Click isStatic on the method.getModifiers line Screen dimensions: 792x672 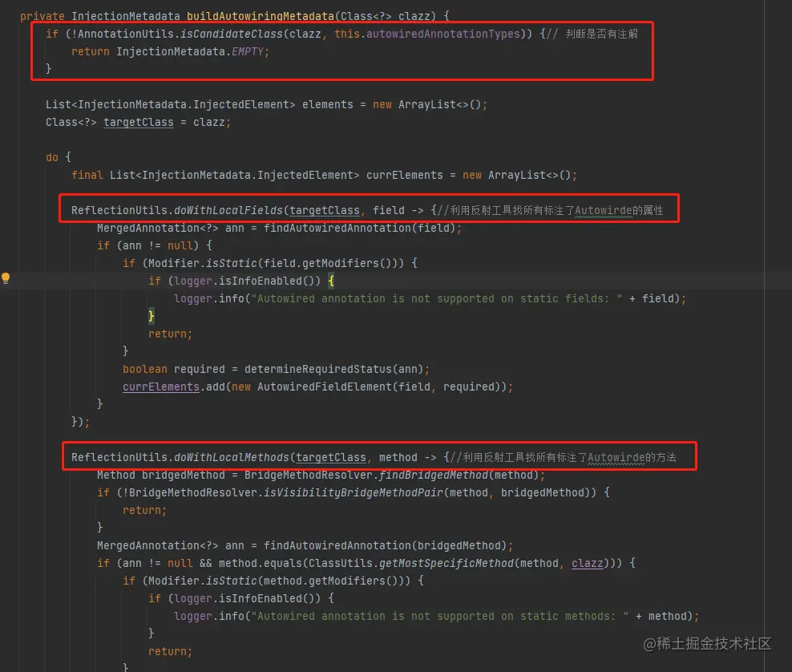231,581
